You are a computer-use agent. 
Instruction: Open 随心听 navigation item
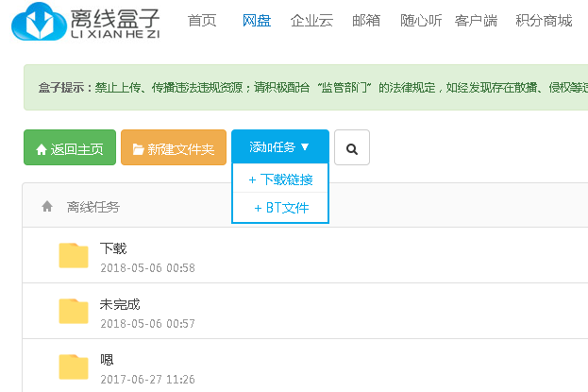tap(420, 21)
